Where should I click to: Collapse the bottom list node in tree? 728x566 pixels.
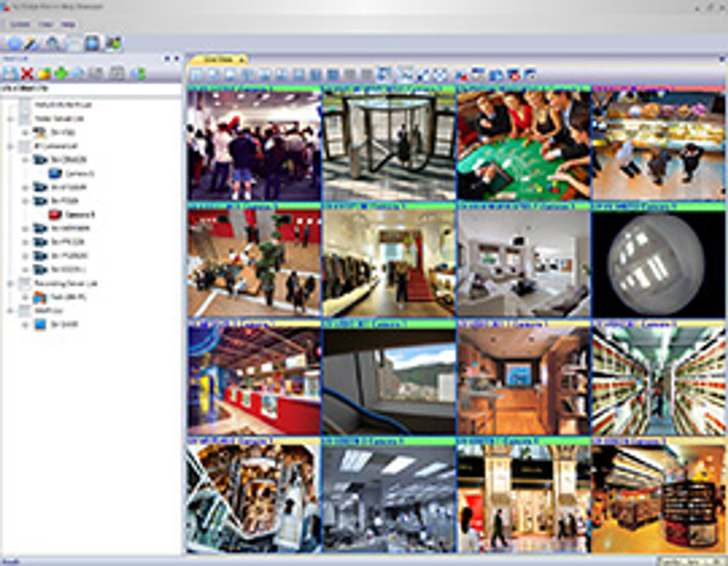[x=10, y=311]
